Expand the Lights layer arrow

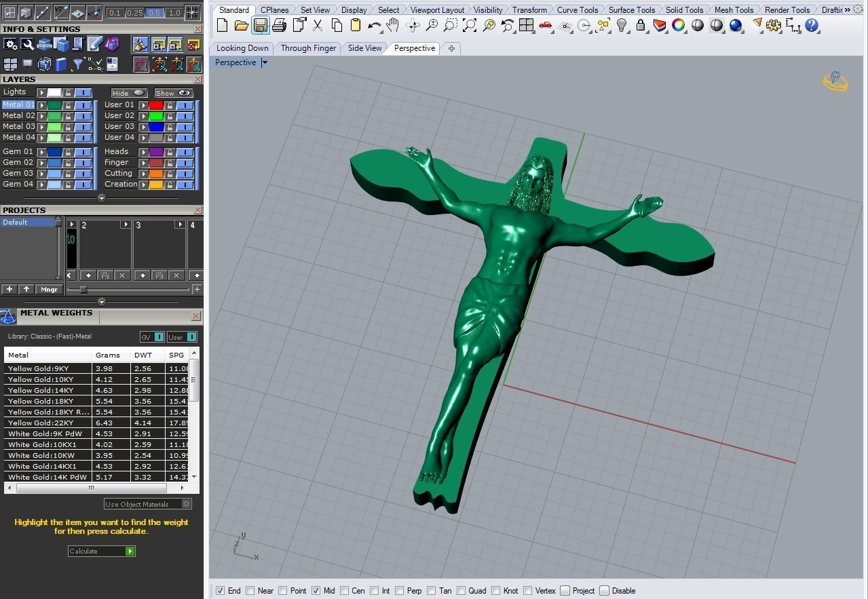(x=41, y=92)
